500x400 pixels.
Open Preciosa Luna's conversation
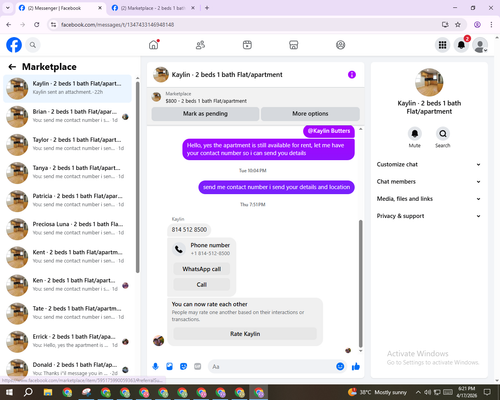[68, 228]
